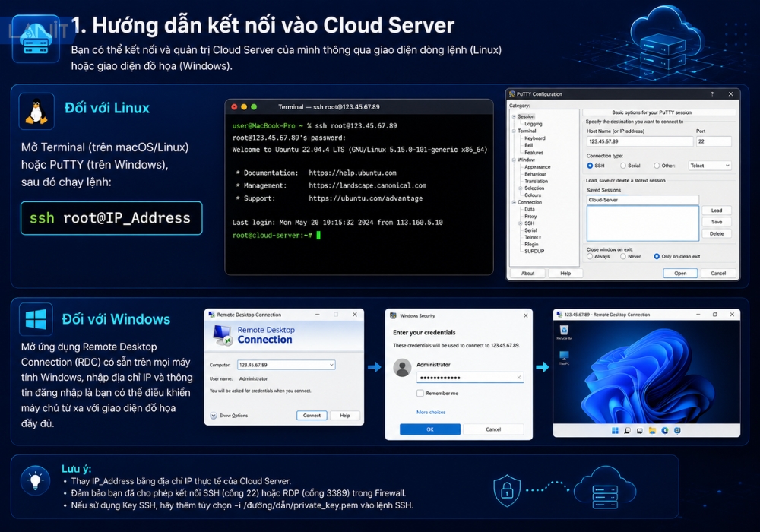Click the Administrator user avatar
Viewport: 760px width, 532px height.
[x=402, y=368]
